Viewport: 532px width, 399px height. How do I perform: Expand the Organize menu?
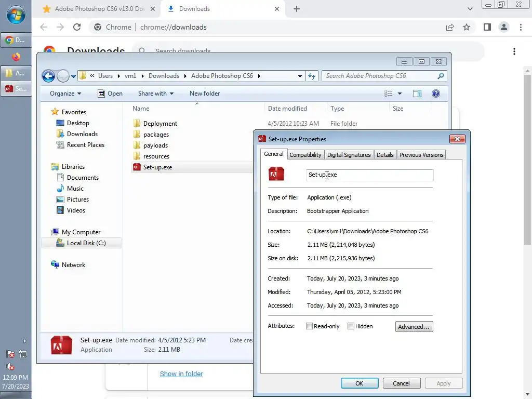pyautogui.click(x=65, y=94)
